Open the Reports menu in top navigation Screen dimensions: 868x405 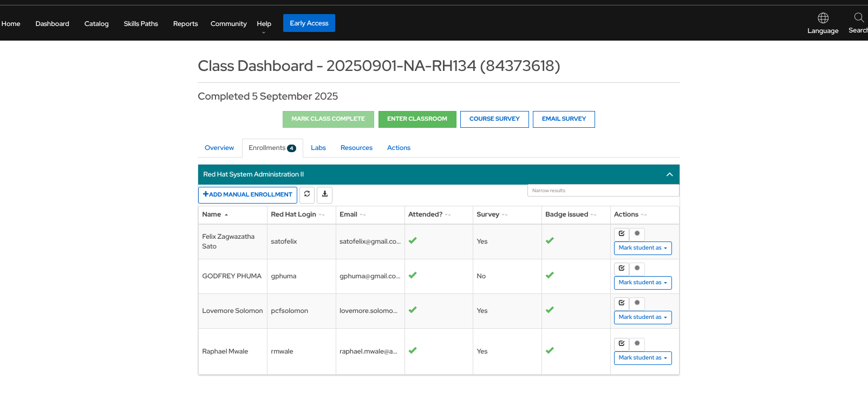tap(185, 24)
